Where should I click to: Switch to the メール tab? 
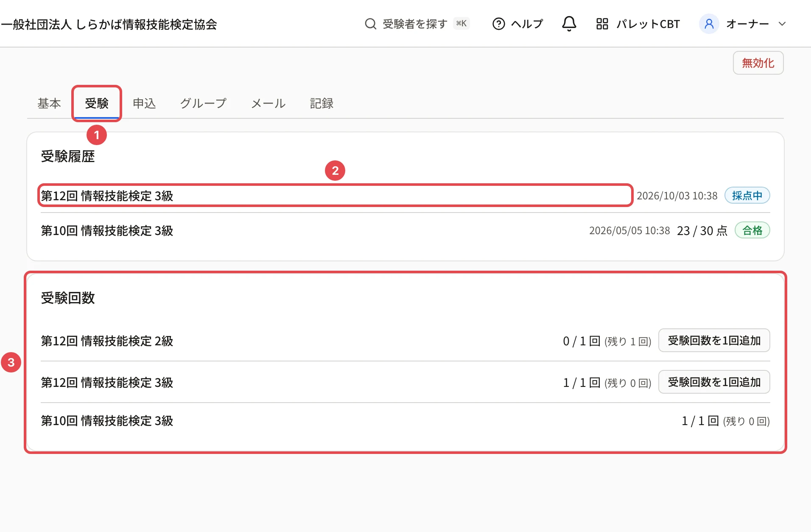[x=268, y=103]
